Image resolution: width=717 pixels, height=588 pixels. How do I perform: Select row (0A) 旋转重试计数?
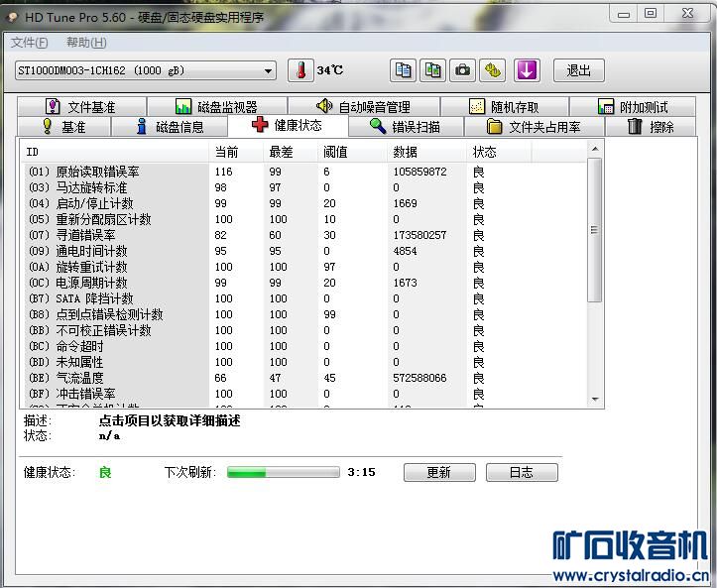click(303, 267)
